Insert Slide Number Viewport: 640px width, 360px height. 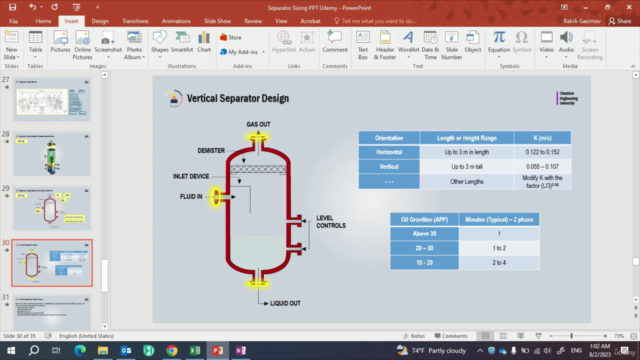(x=451, y=46)
